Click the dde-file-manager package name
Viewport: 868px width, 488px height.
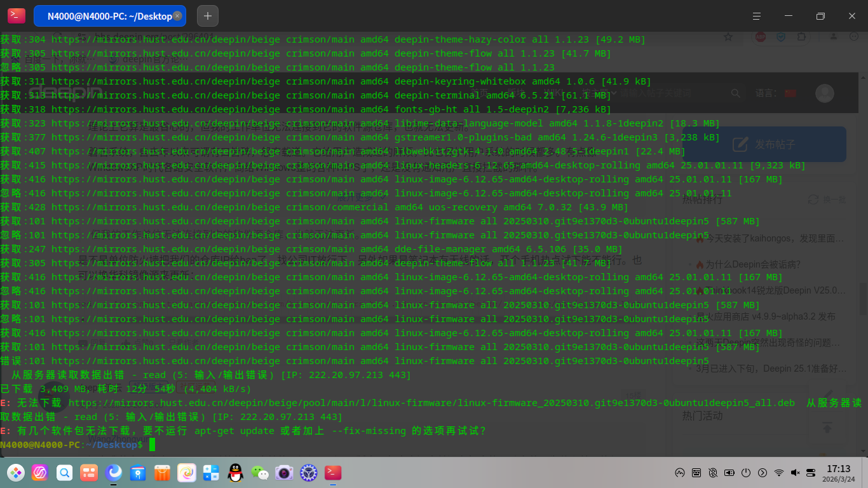pyautogui.click(x=440, y=249)
